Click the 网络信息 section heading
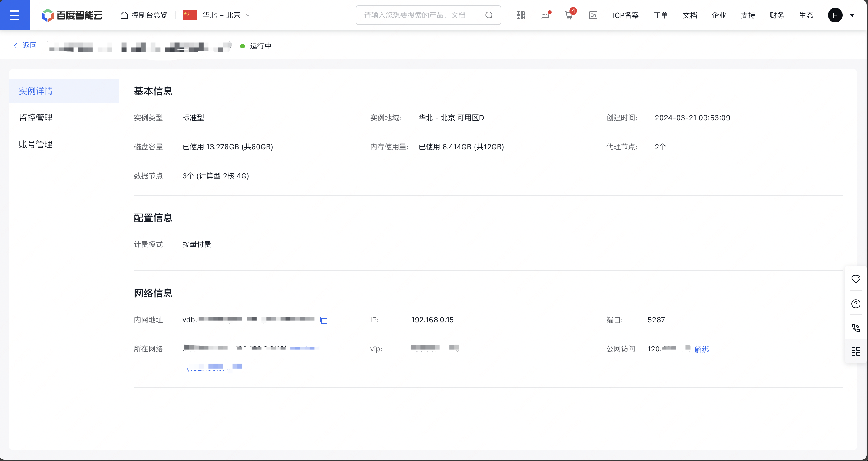Image resolution: width=868 pixels, height=461 pixels. [153, 293]
